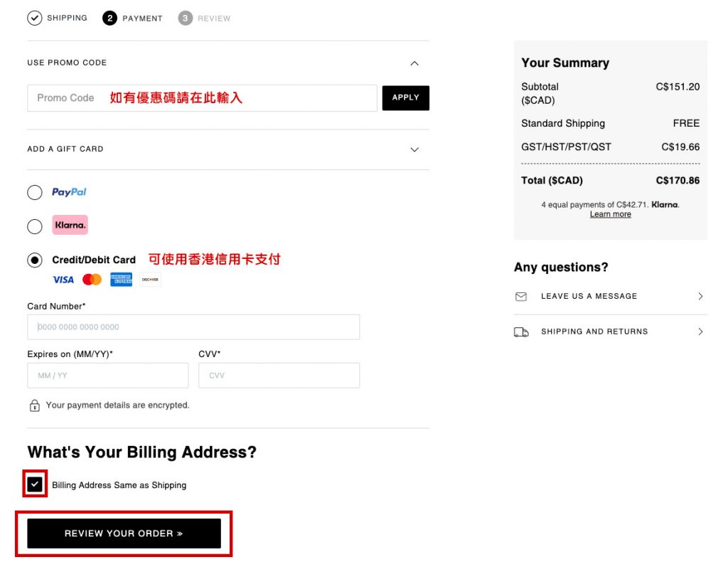Go to the Review step
This screenshot has height=567, width=728.
click(186, 18)
